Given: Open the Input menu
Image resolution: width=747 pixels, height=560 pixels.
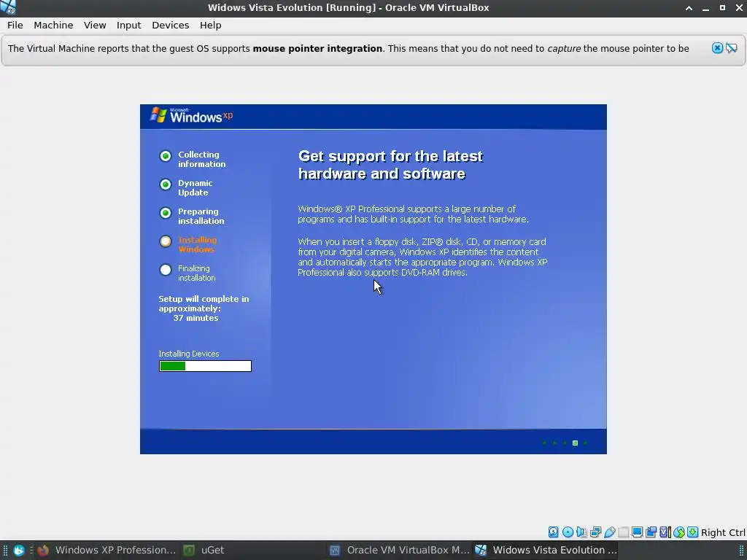Looking at the screenshot, I should (128, 26).
